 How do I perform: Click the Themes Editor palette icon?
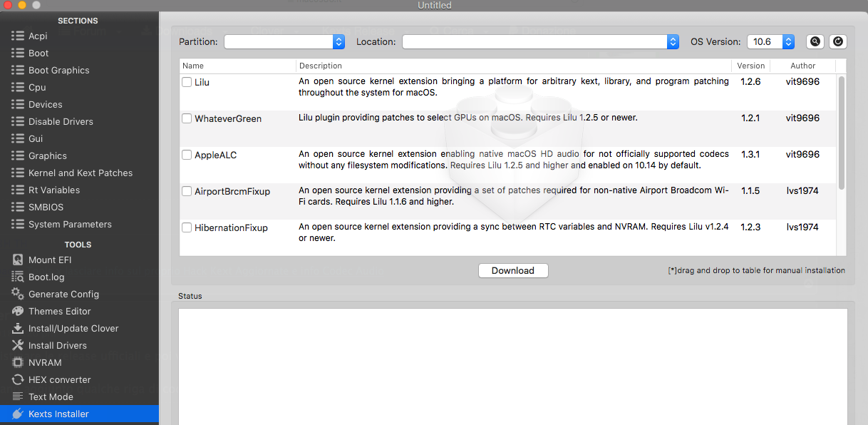18,311
